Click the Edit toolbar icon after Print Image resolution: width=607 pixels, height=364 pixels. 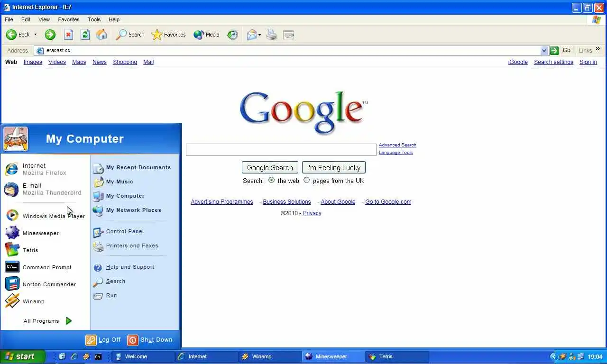[288, 35]
